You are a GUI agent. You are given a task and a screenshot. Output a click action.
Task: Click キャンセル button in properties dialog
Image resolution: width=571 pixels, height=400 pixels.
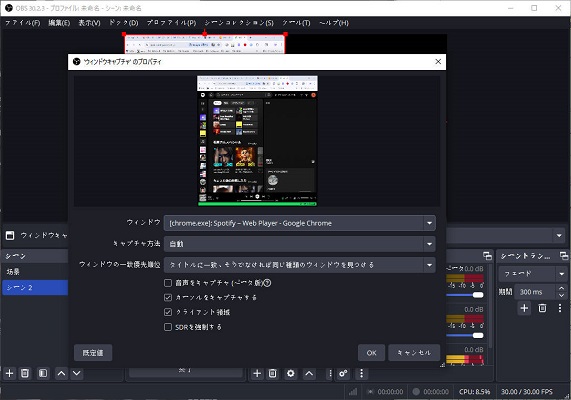point(414,353)
